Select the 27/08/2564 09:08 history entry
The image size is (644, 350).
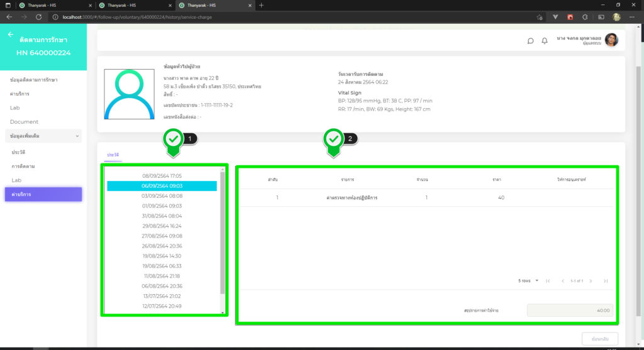[162, 236]
